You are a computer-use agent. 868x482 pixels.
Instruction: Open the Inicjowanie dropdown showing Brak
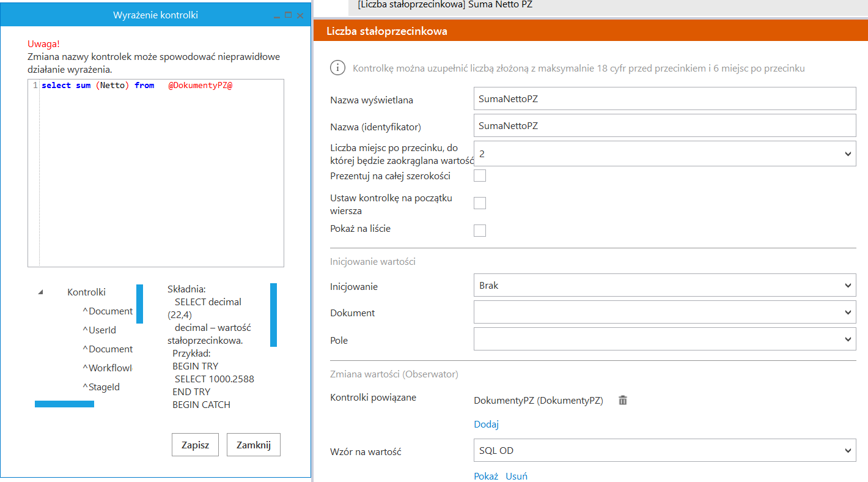(x=664, y=285)
